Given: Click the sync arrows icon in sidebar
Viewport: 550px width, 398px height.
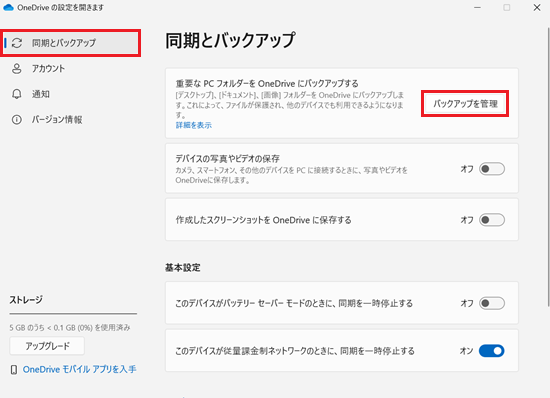Looking at the screenshot, I should [x=17, y=43].
